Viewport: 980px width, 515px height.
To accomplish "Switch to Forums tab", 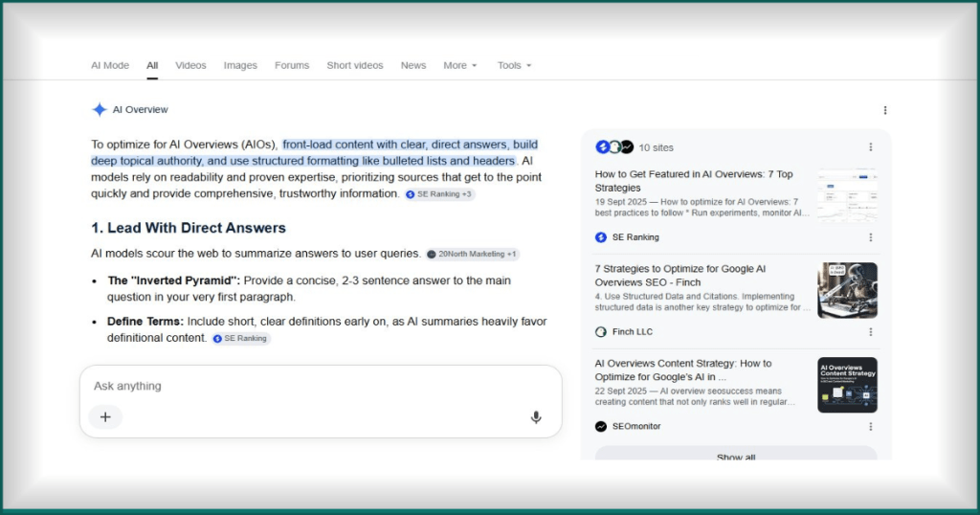I will coord(292,65).
